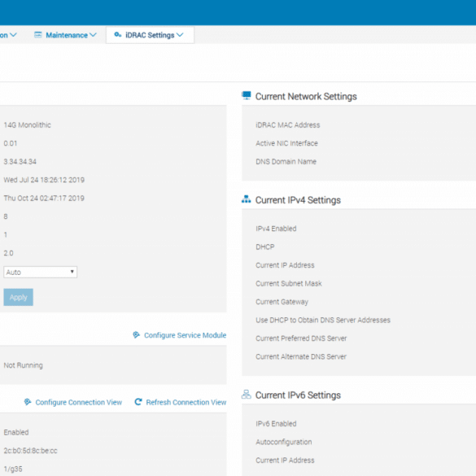Viewport: 476px width, 476px height.
Task: Click the Not Running status text
Action: (23, 365)
